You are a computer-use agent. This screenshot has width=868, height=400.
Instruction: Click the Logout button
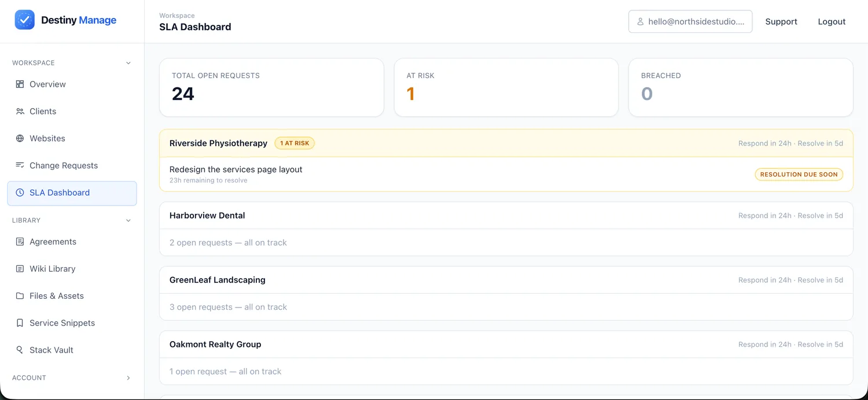coord(832,21)
